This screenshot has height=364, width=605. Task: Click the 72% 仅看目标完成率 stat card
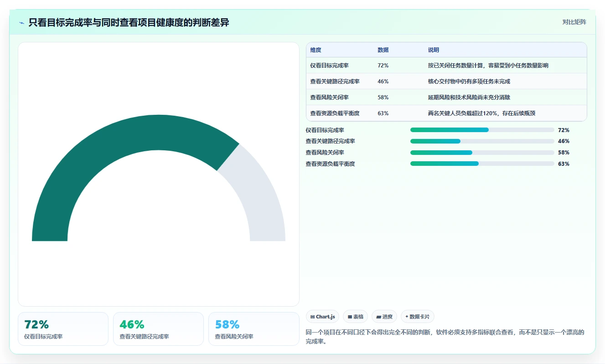pos(63,329)
